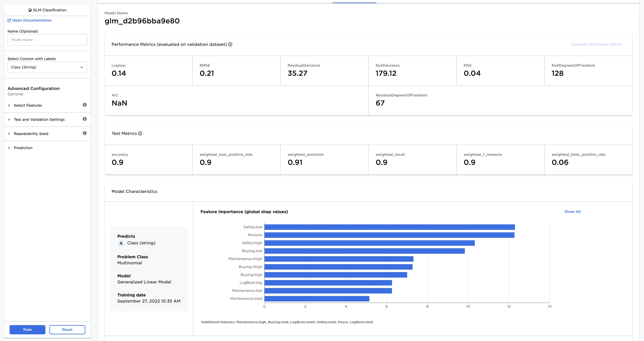Viewport: 644px width, 341px height.
Task: Click the Test and Validation Settings info icon
Action: click(x=85, y=119)
